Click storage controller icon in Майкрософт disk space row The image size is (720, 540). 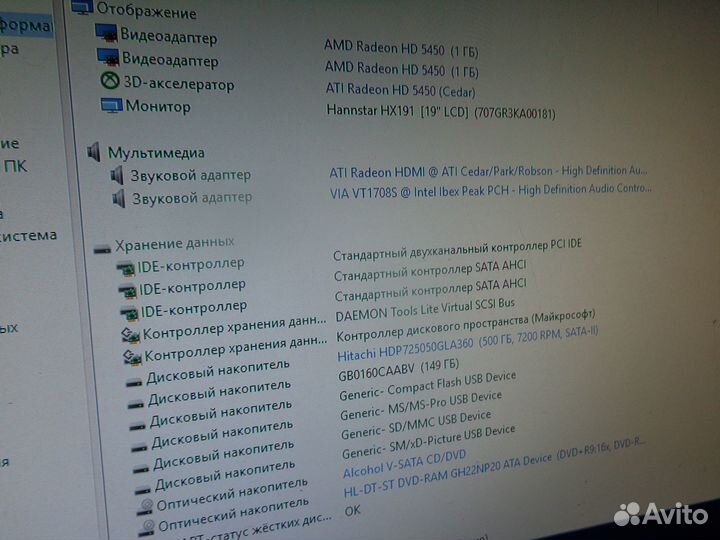(x=133, y=358)
